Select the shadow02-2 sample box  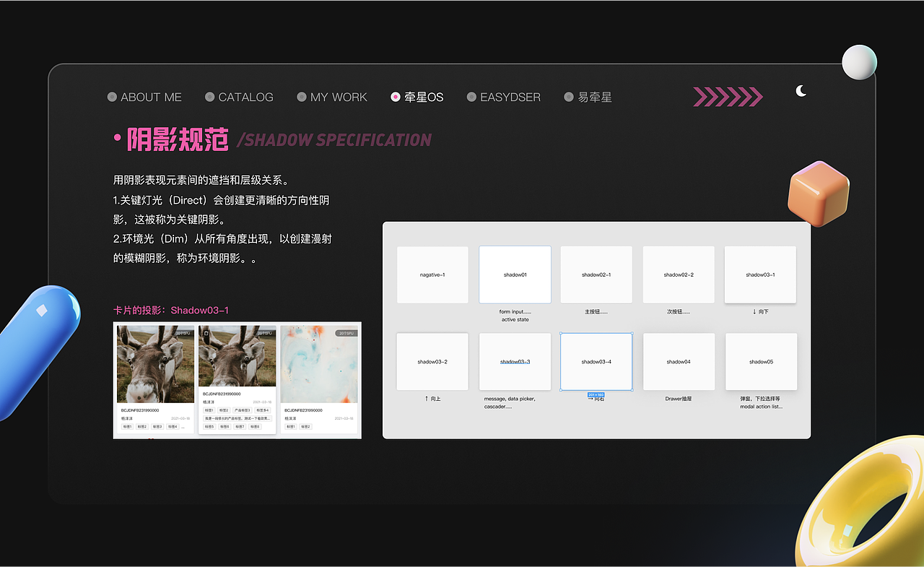(x=679, y=274)
